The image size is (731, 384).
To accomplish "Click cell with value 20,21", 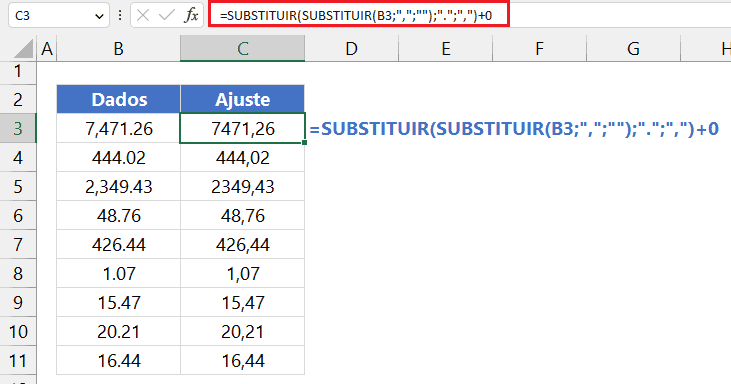I will (x=242, y=331).
